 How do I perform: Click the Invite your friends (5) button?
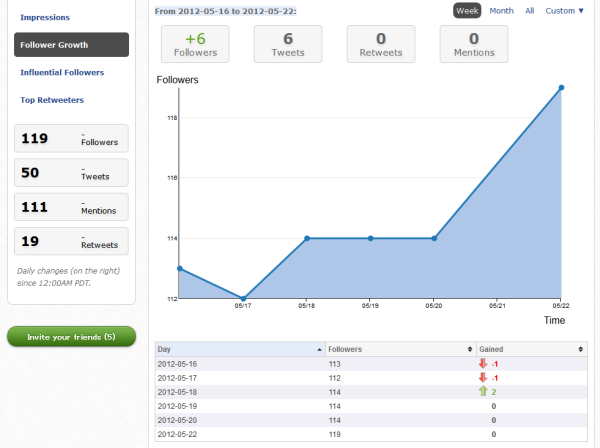coord(71,337)
